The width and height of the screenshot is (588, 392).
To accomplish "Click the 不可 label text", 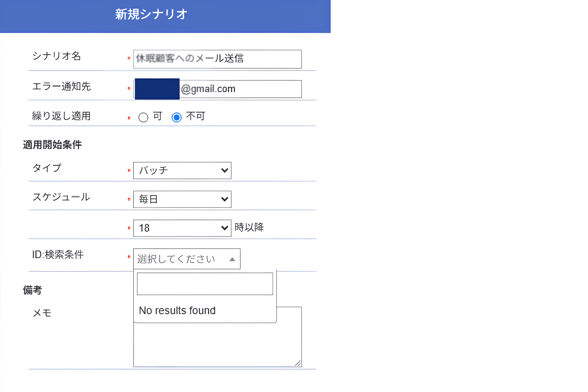I will tap(196, 116).
